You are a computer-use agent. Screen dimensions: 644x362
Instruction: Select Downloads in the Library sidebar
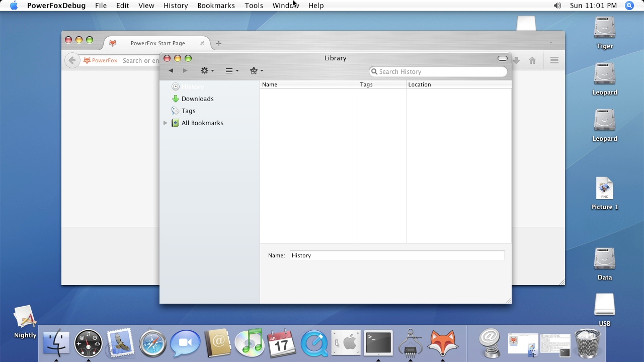pos(209,99)
